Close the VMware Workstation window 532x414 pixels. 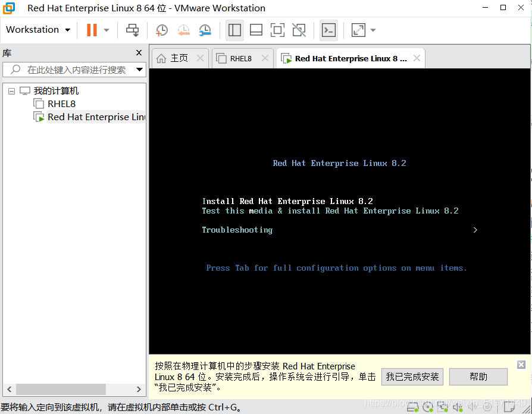click(x=521, y=8)
